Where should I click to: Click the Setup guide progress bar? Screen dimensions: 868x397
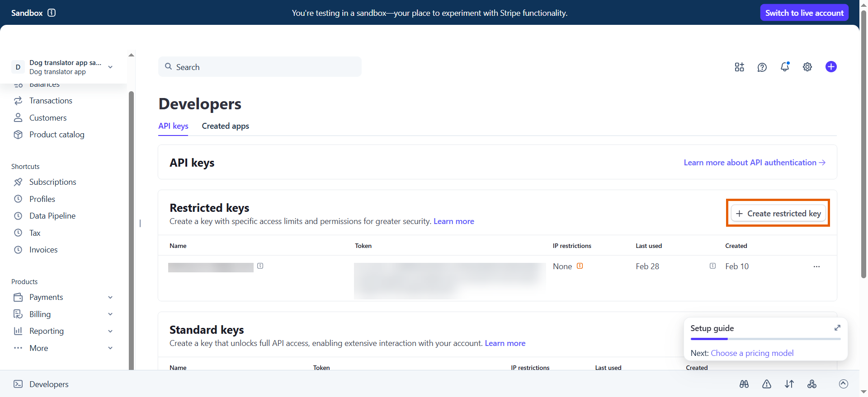click(x=765, y=339)
